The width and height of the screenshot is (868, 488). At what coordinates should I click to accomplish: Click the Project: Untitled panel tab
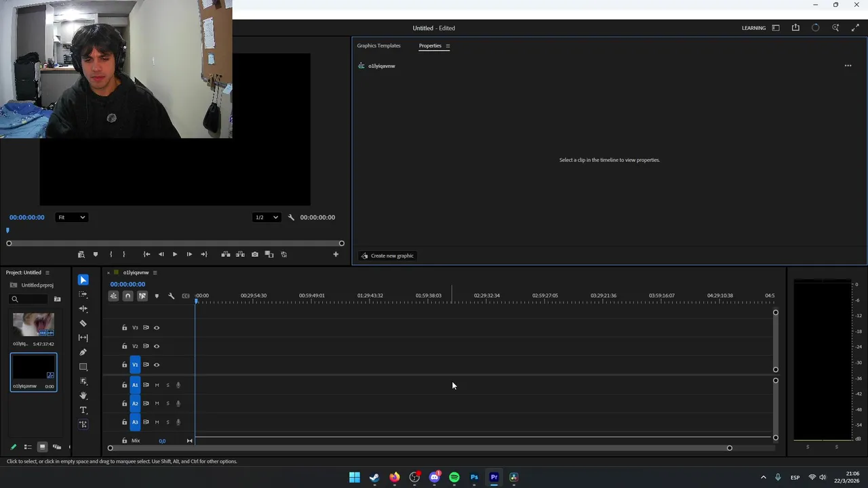point(24,272)
